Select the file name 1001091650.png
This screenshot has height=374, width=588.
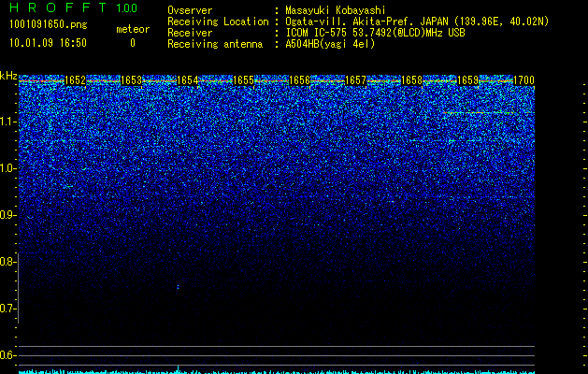49,25
